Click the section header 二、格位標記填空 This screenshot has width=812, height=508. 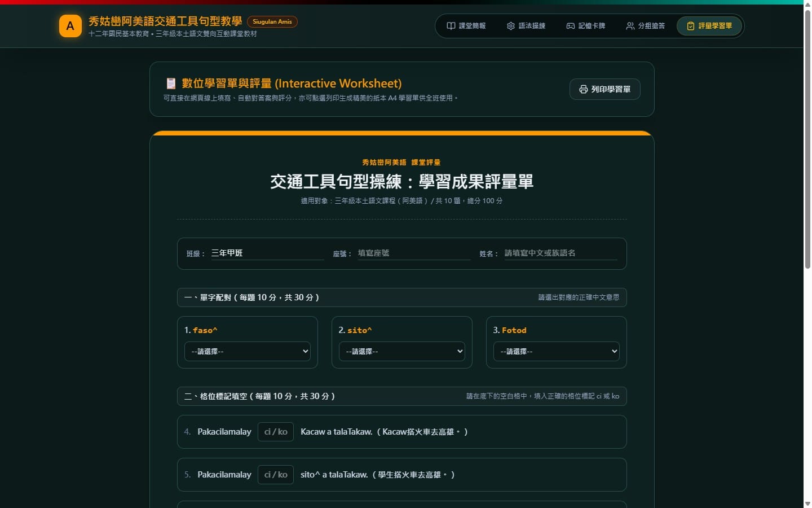pos(402,396)
